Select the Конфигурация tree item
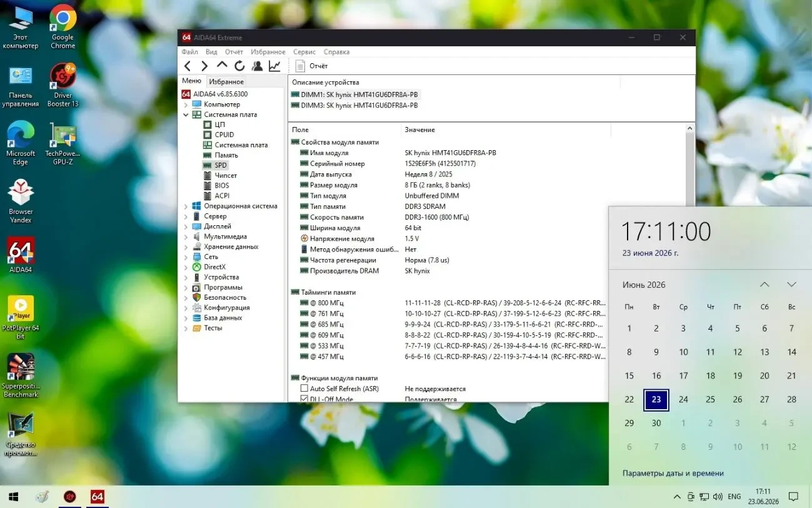This screenshot has height=508, width=812. [x=221, y=307]
